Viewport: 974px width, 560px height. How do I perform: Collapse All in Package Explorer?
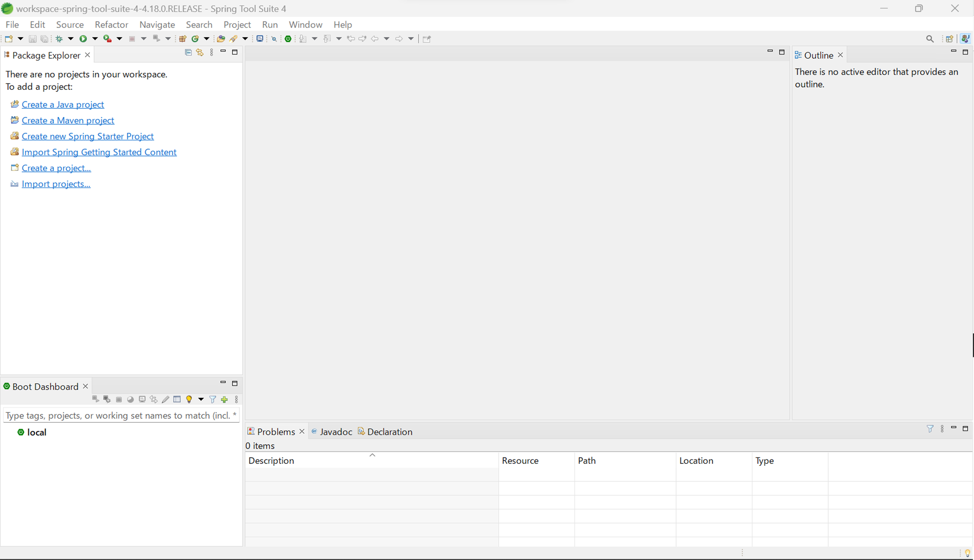(x=188, y=52)
